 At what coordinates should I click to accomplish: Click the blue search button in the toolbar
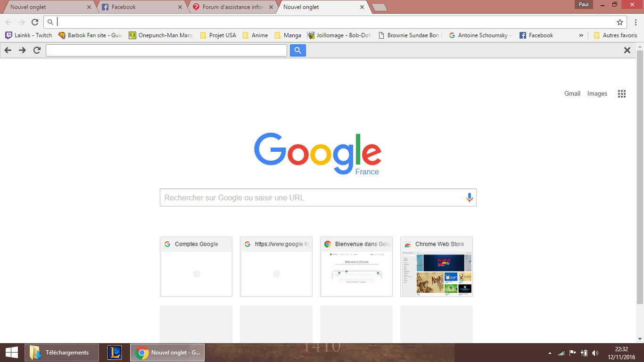298,50
